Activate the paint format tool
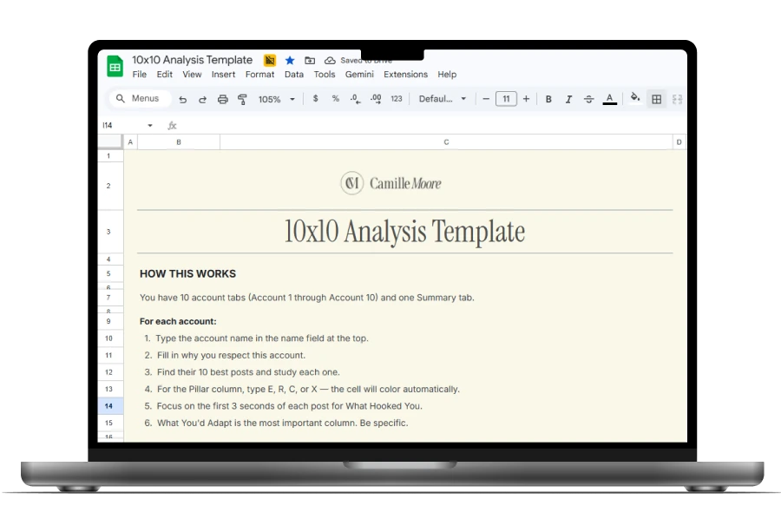This screenshot has width=781, height=532. coord(242,99)
